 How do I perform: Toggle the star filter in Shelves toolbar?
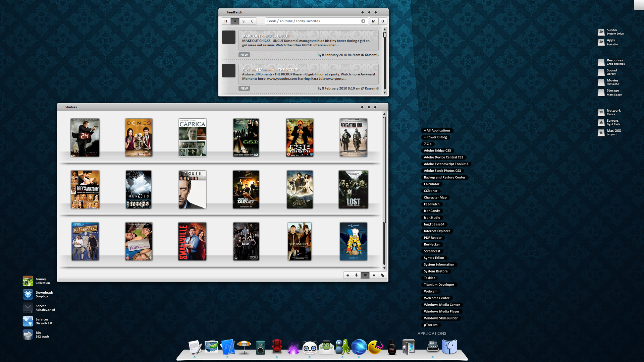click(374, 275)
